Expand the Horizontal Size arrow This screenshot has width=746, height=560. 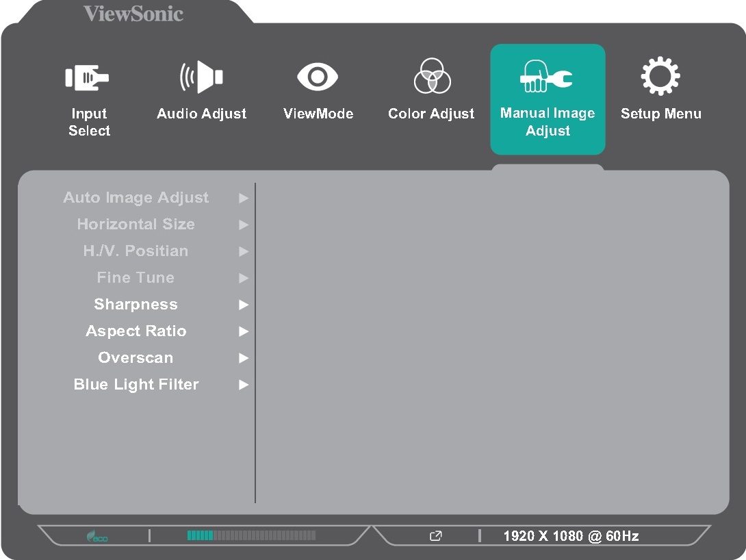tap(244, 225)
